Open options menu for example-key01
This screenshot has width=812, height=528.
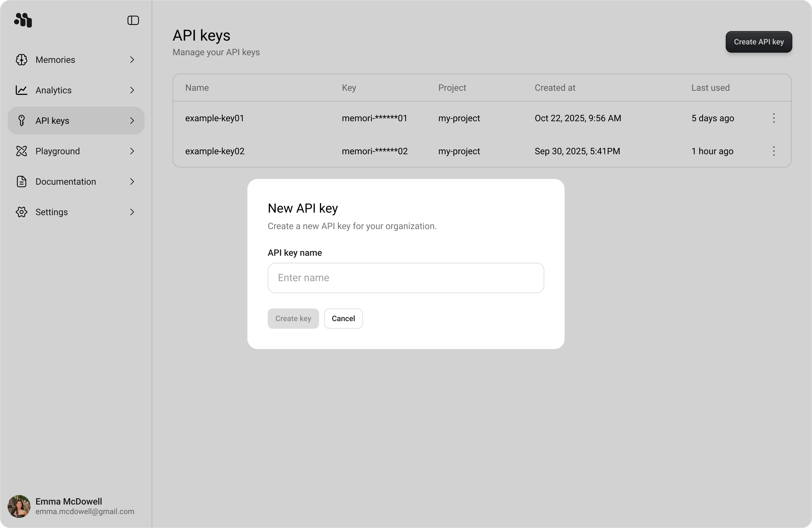coord(774,118)
